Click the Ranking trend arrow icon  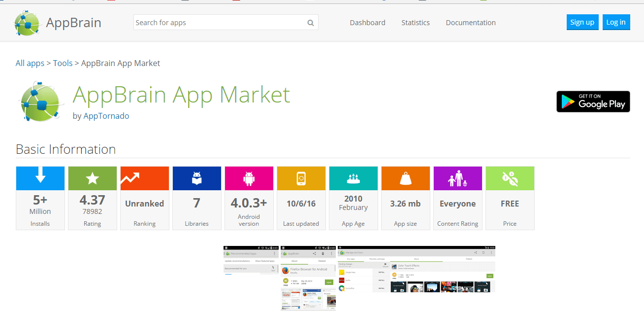coord(130,178)
